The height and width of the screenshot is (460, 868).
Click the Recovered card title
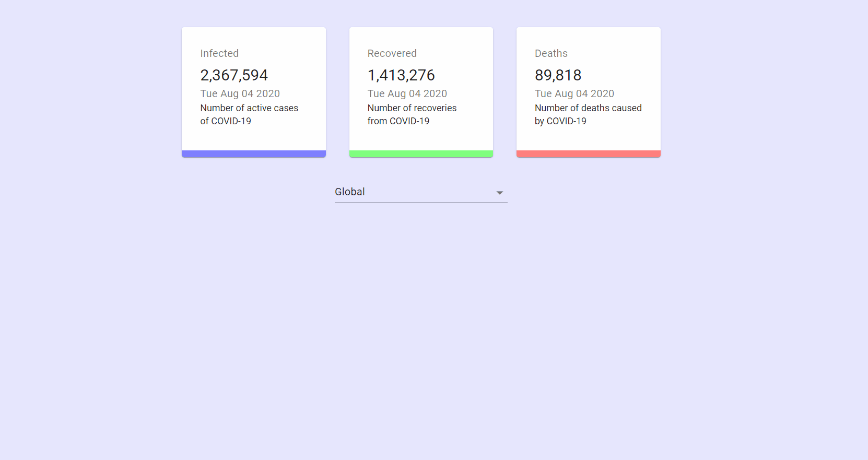tap(392, 53)
